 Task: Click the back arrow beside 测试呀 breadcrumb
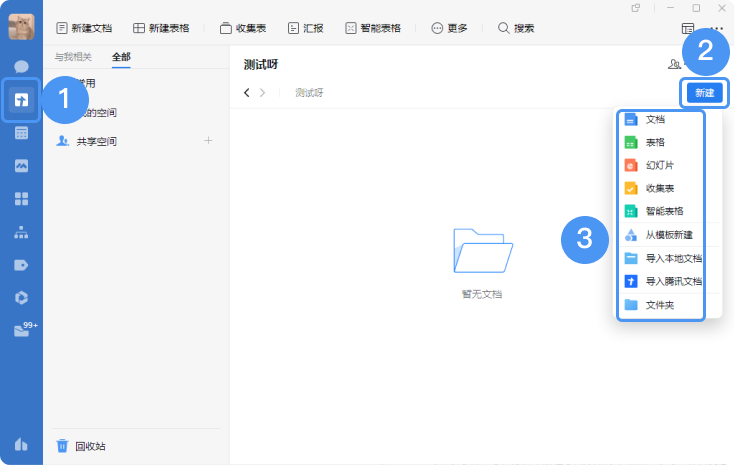tap(247, 93)
